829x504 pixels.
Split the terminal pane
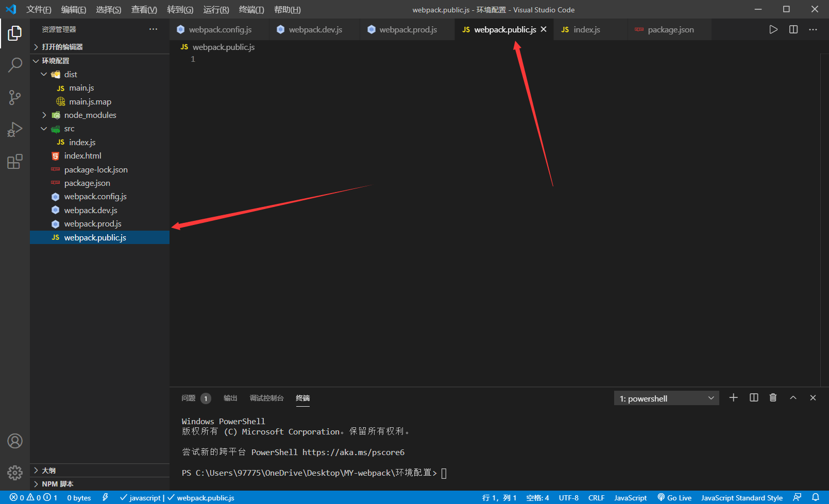click(x=754, y=397)
